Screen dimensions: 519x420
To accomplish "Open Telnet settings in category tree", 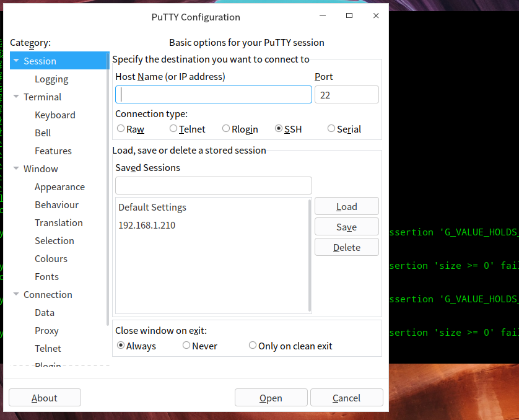I will 48,349.
